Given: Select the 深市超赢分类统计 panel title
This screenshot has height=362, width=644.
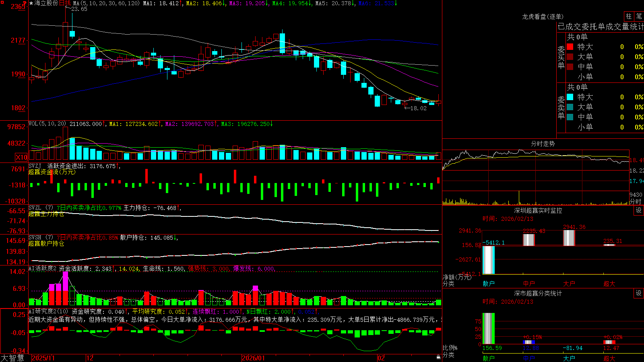Looking at the screenshot, I should pyautogui.click(x=538, y=293).
